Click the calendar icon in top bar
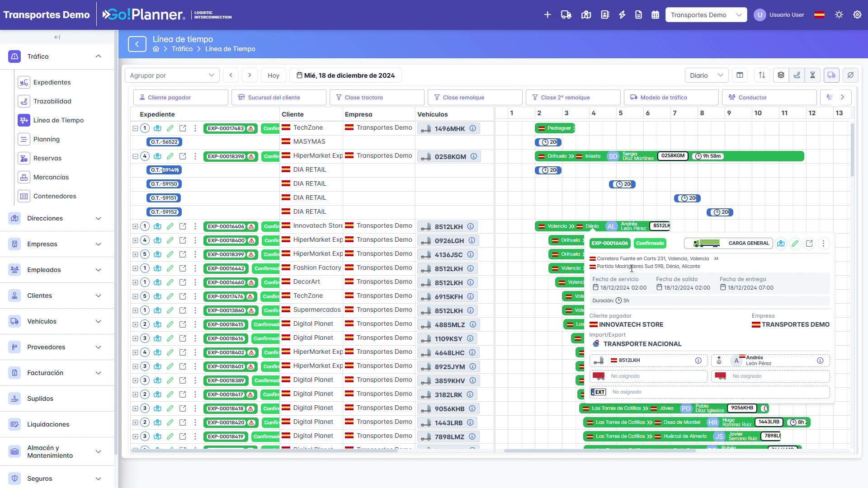Screen dimensions: 868x488 tap(655, 15)
